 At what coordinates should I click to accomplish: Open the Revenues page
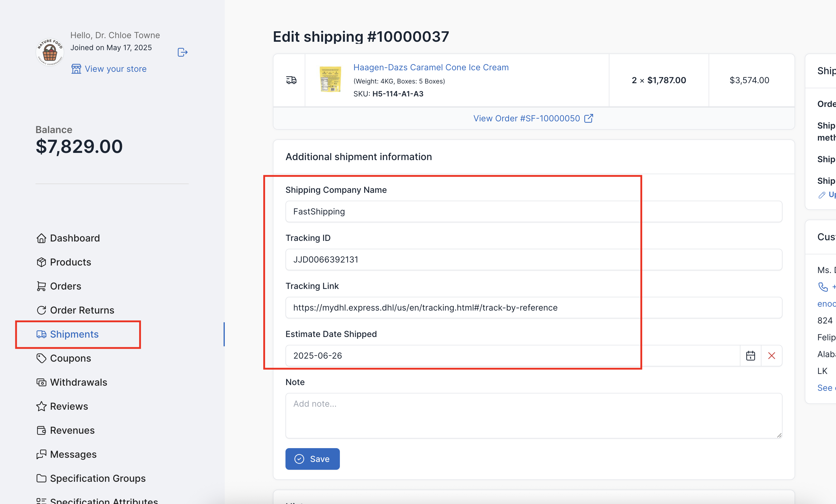(72, 430)
